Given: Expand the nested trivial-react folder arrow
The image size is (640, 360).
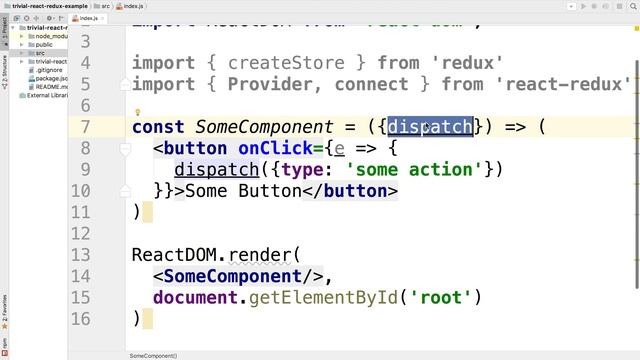Looking at the screenshot, I should click(22, 62).
